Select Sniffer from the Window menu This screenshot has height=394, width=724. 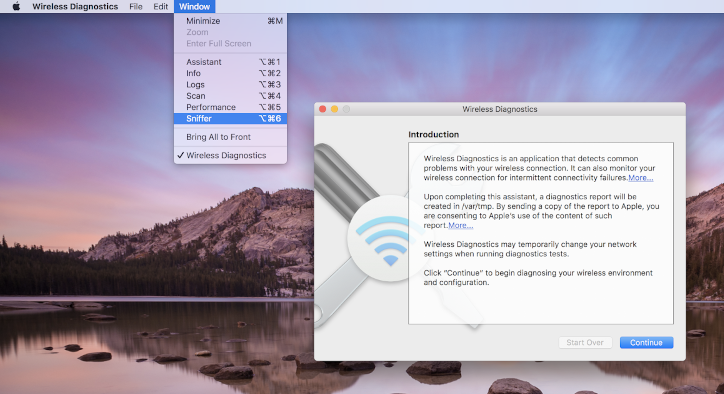tap(230, 118)
